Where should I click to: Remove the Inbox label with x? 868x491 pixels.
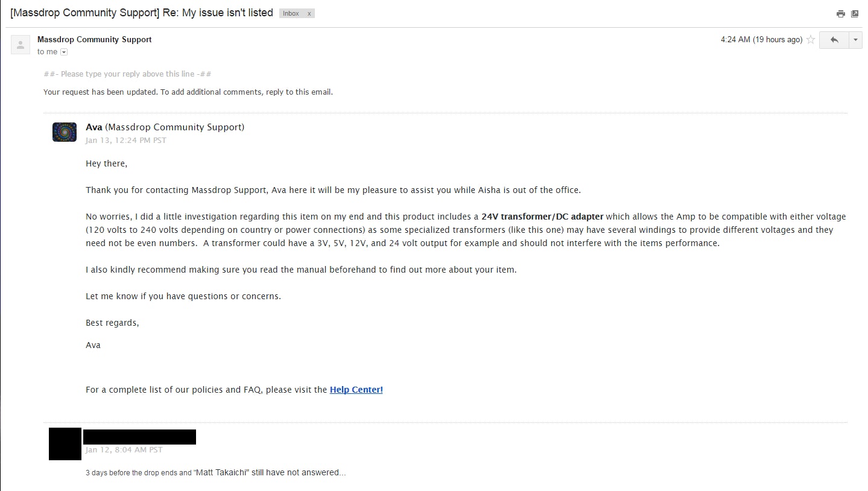pyautogui.click(x=309, y=13)
